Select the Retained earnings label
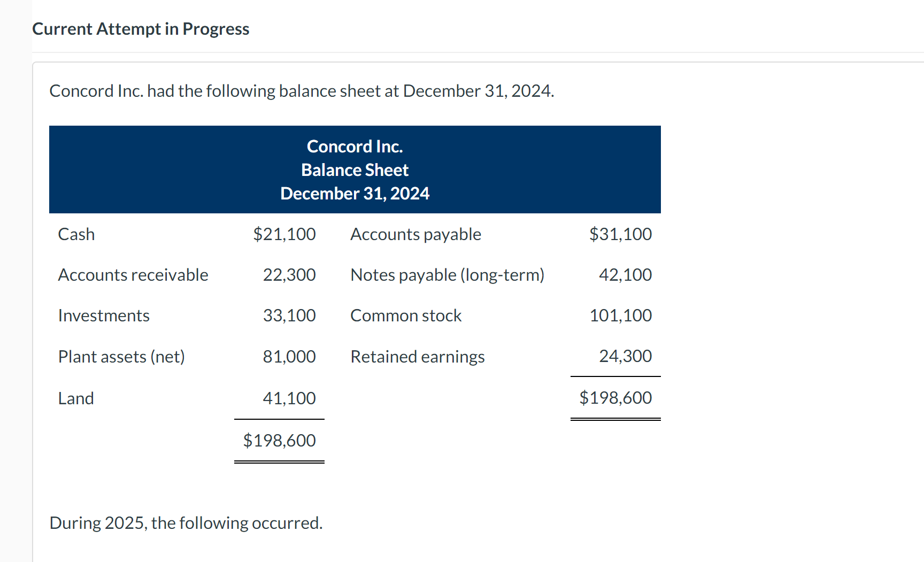 (x=417, y=357)
